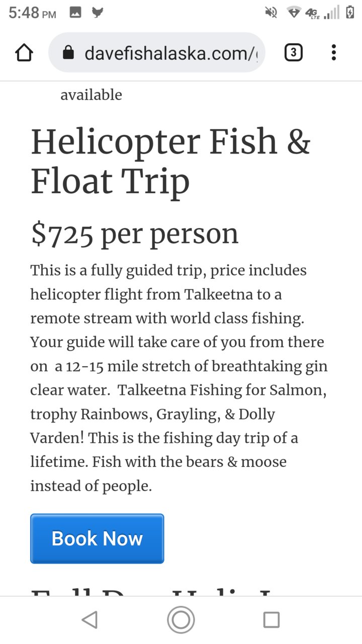Tap the Android back navigation button
The height and width of the screenshot is (644, 362).
[89, 620]
